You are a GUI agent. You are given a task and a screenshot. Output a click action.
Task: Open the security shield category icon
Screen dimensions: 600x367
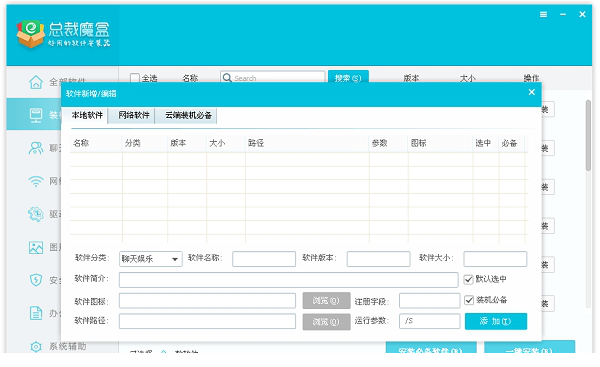pyautogui.click(x=36, y=280)
